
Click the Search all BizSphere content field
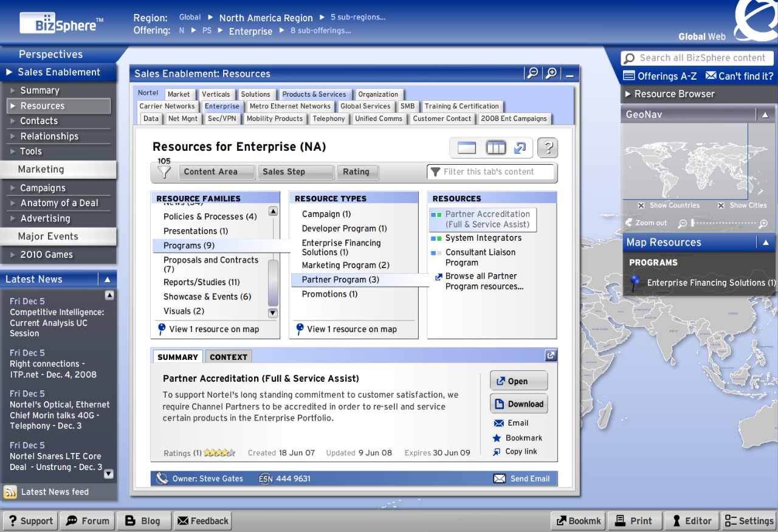click(x=697, y=58)
